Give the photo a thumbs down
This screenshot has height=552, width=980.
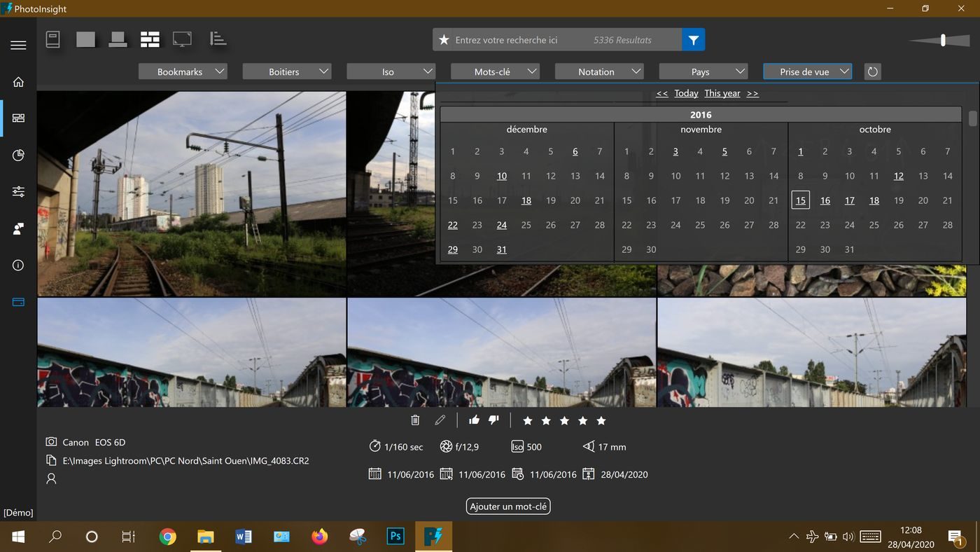[493, 419]
